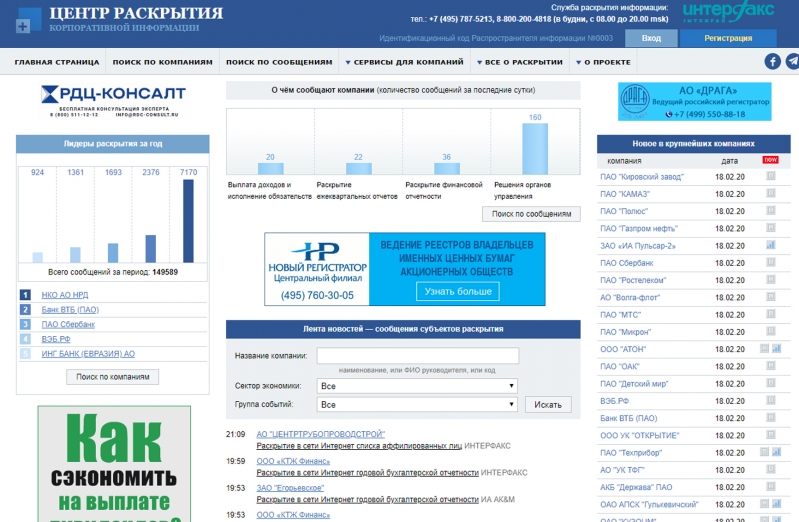Image resolution: width=799 pixels, height=522 pixels.
Task: Expand the Сервисы для компаний menu
Action: point(405,62)
